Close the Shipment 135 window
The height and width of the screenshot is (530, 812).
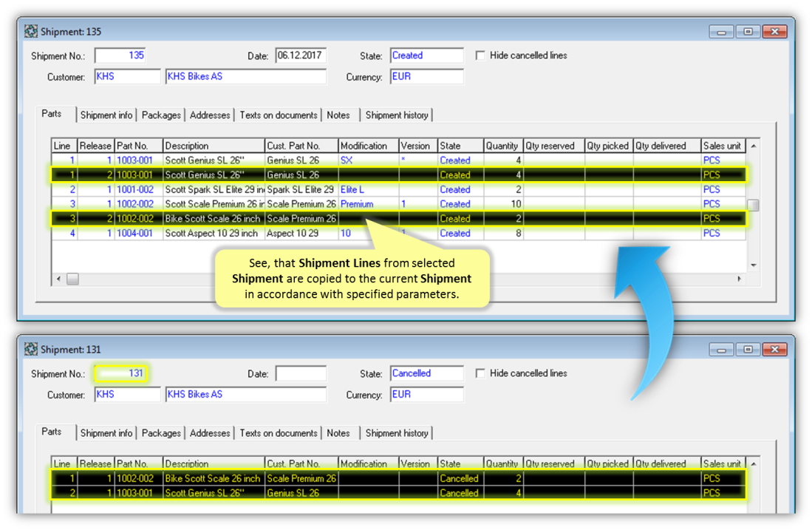[775, 32]
